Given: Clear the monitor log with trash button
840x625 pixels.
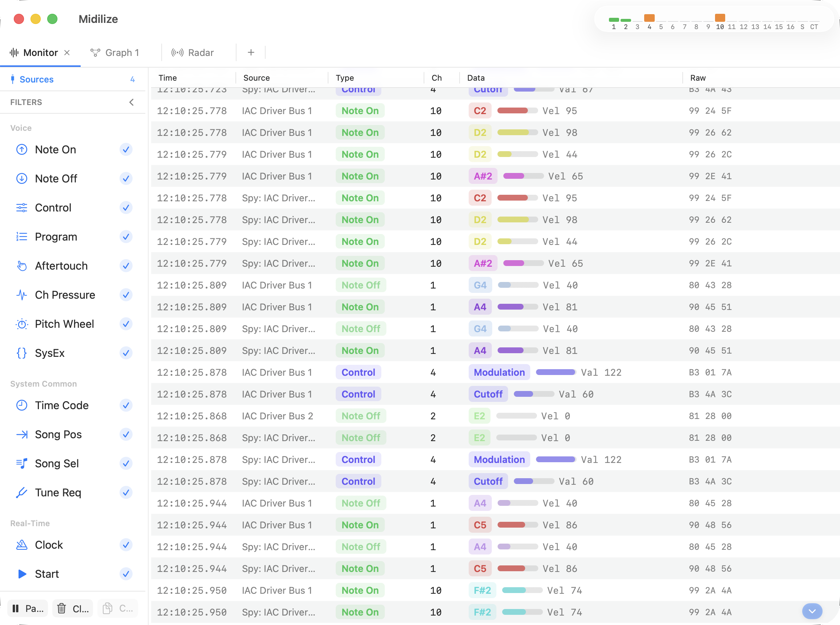Looking at the screenshot, I should point(72,608).
